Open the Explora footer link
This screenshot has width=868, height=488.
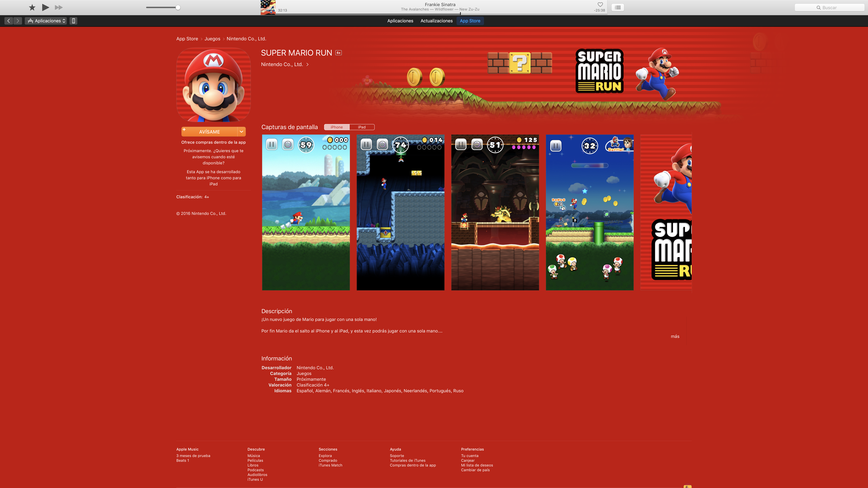tap(325, 456)
